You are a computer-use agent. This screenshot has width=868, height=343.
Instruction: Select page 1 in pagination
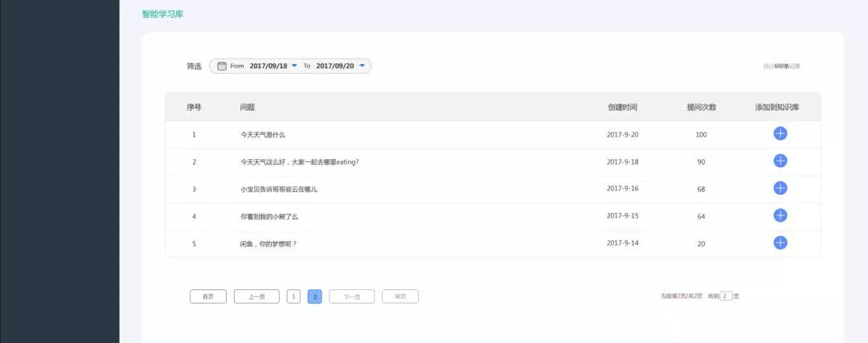pyautogui.click(x=293, y=296)
